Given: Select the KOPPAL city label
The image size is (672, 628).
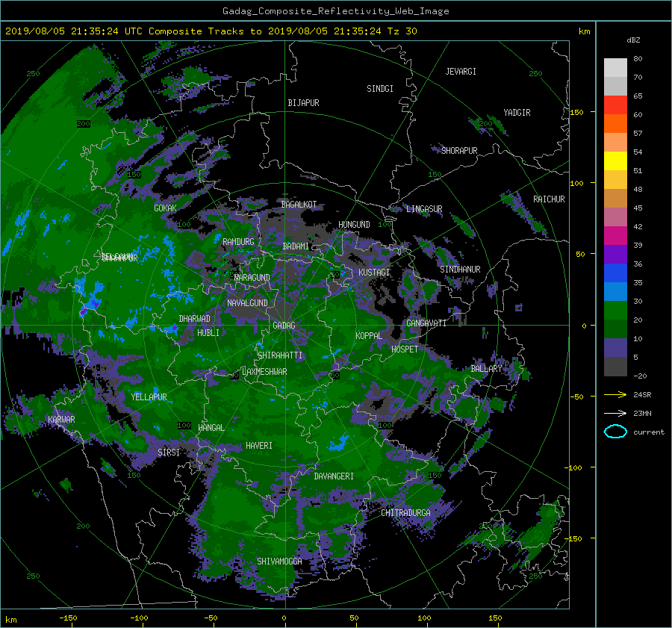Looking at the screenshot, I should tap(369, 335).
